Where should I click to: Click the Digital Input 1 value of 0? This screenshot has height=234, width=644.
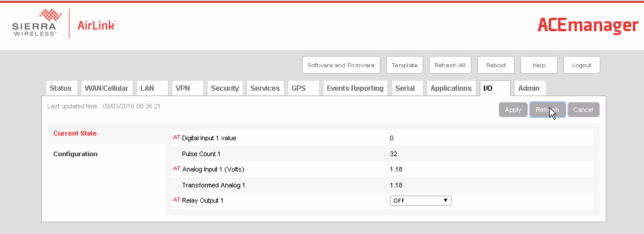tap(392, 138)
